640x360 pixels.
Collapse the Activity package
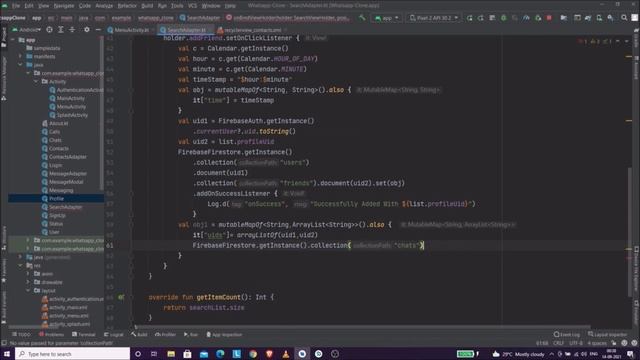pyautogui.click(x=36, y=82)
